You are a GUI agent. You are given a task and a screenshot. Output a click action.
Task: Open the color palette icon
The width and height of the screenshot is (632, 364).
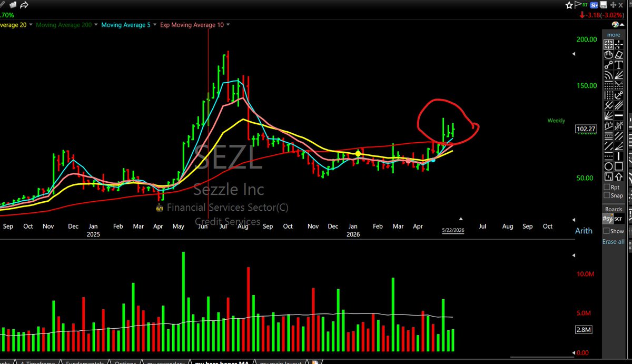pyautogui.click(x=615, y=25)
